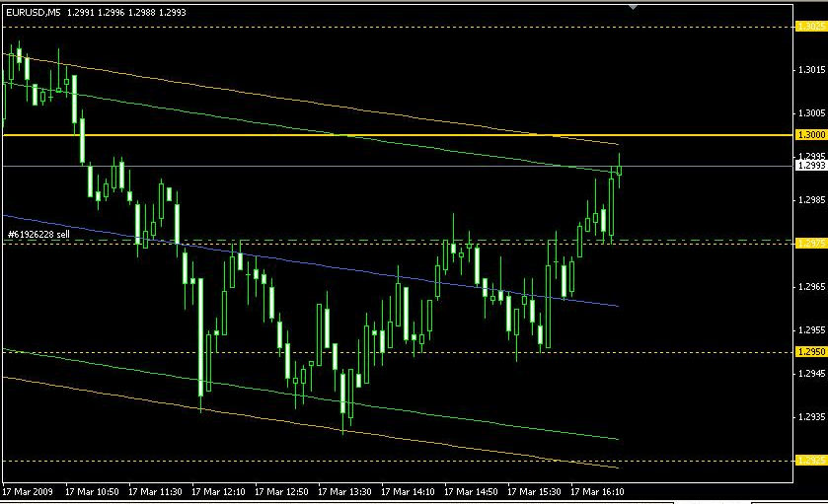Click the 17 Mar 10:50 time label

point(92,492)
